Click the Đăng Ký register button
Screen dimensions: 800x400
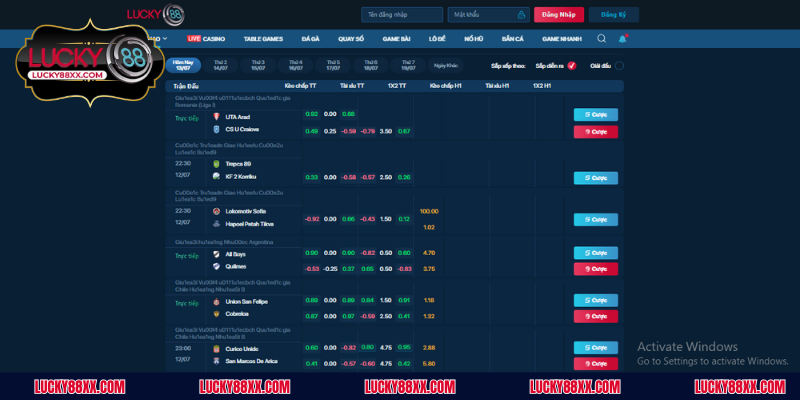[x=614, y=15]
